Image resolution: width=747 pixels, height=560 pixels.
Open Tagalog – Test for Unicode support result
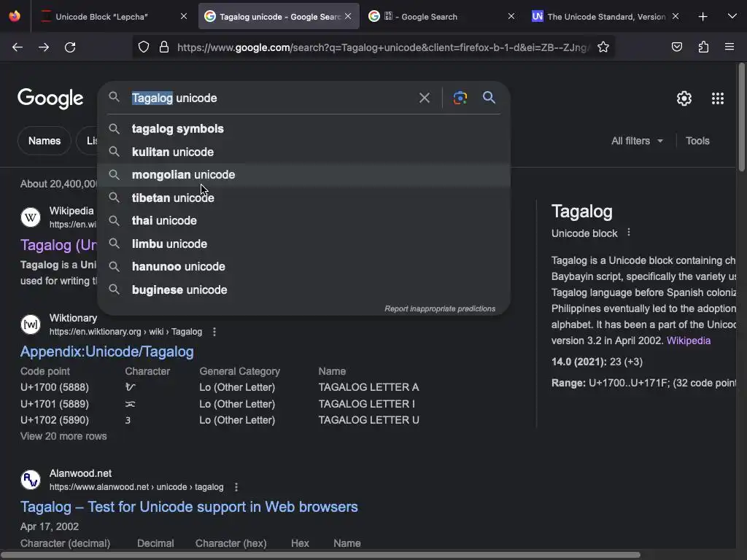click(x=189, y=507)
